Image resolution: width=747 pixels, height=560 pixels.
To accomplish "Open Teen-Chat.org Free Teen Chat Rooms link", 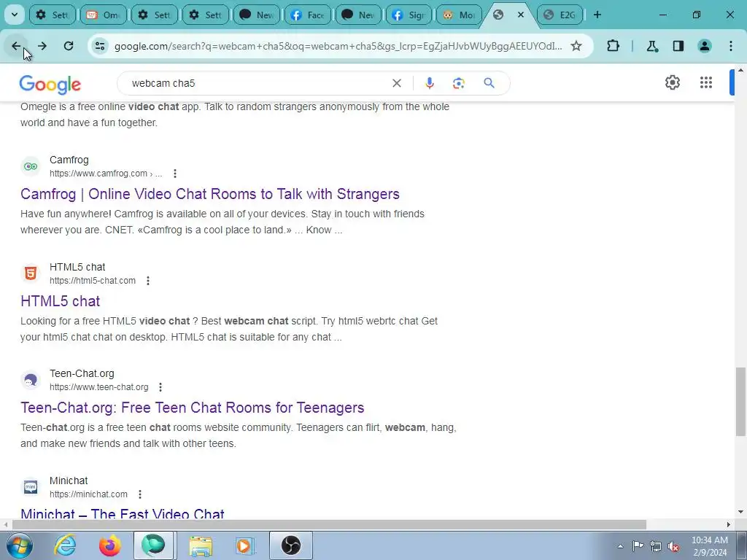I will [193, 408].
